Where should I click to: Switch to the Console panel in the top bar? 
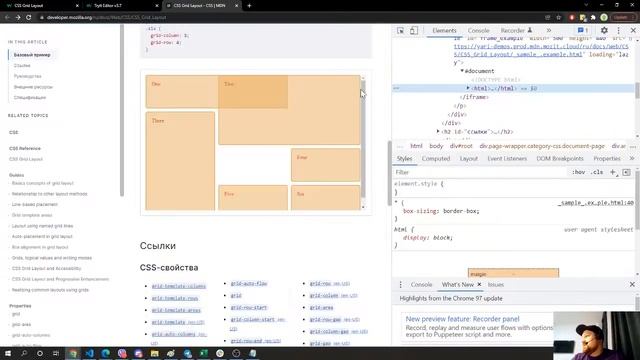pos(478,31)
